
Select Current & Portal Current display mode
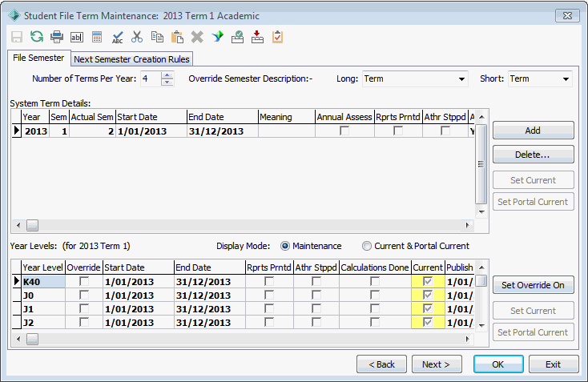click(367, 246)
